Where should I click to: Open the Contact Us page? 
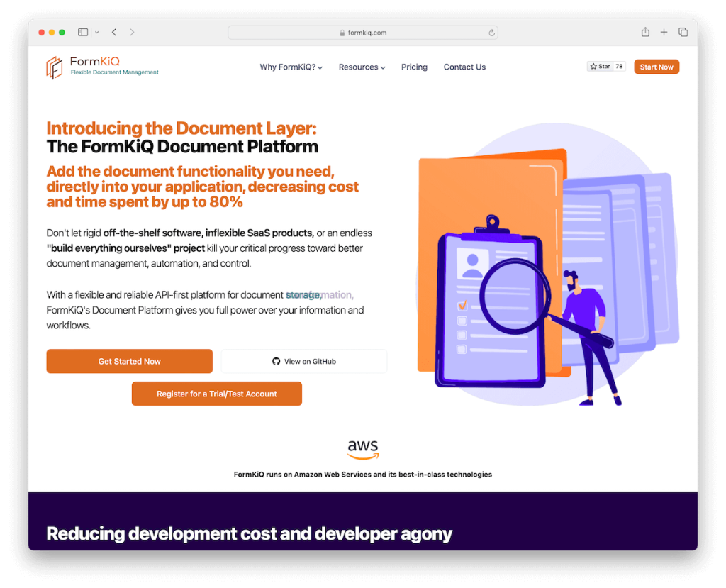pos(464,67)
